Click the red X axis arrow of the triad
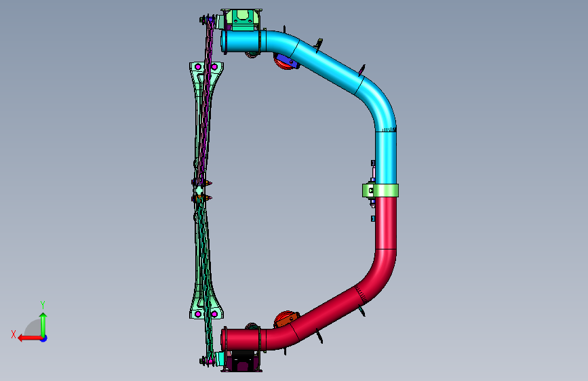 tap(30, 338)
